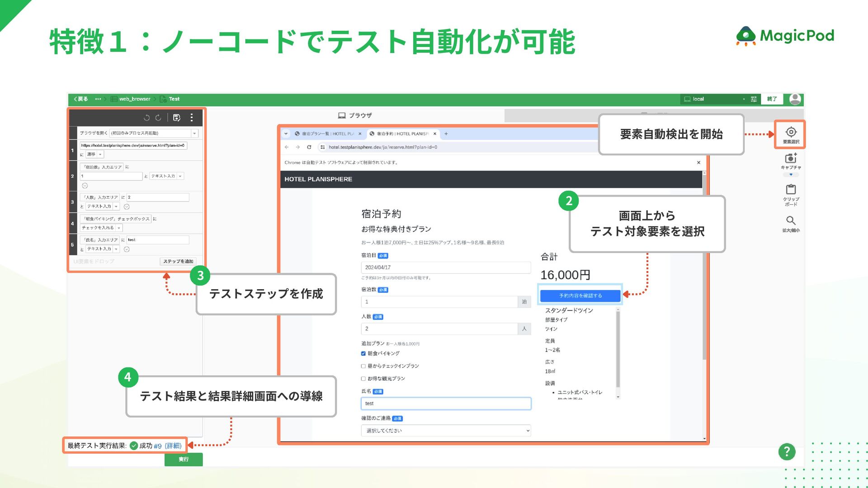Check the 昼からチェックインプラン checkbox
868x488 pixels.
363,366
